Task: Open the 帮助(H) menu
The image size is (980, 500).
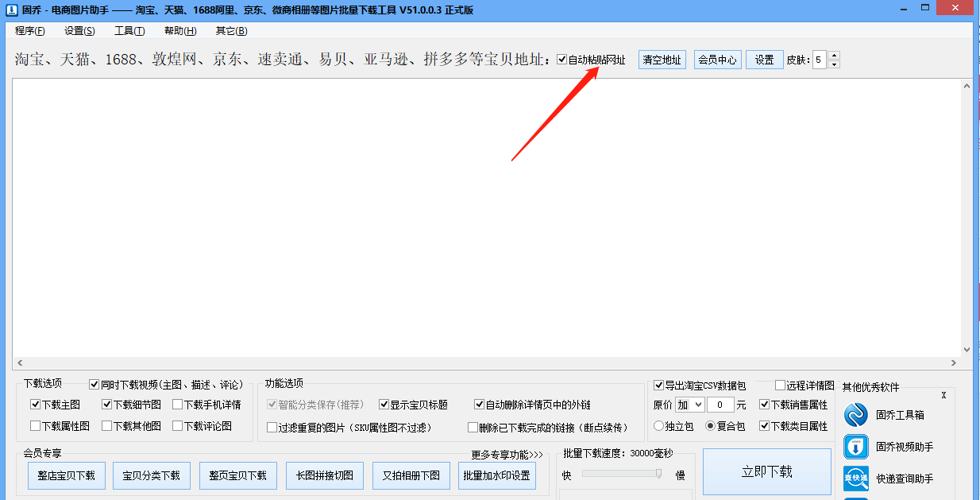Action: pyautogui.click(x=180, y=31)
